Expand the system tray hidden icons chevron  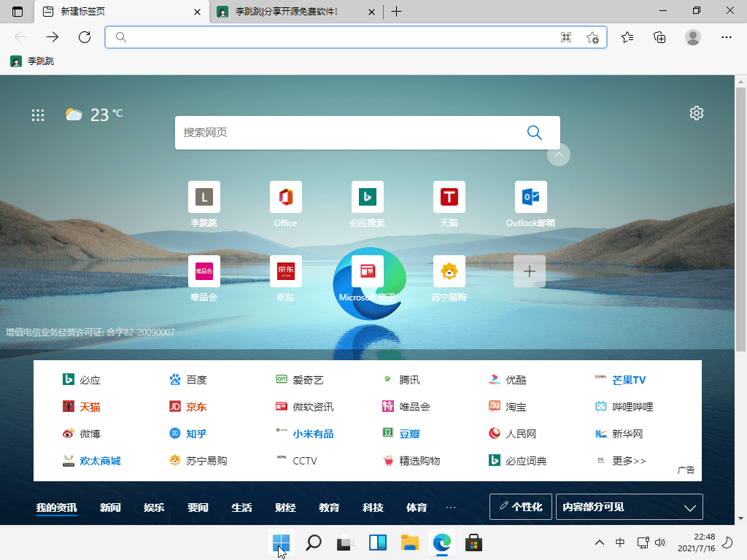[x=600, y=542]
